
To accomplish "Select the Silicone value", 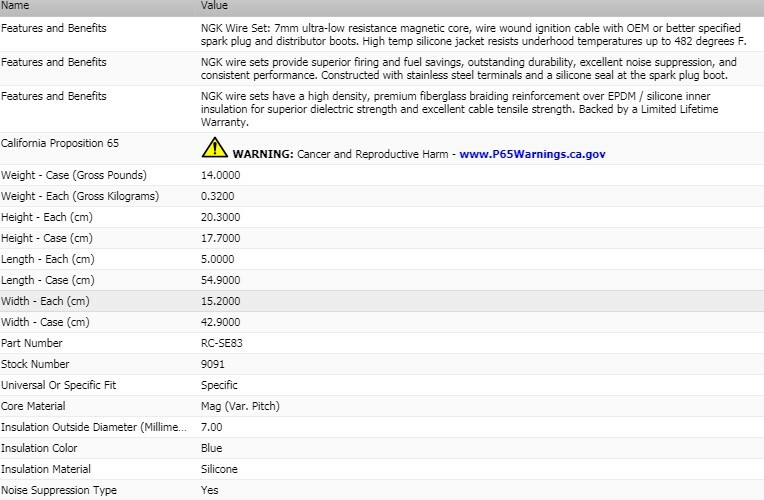I will pyautogui.click(x=219, y=469).
